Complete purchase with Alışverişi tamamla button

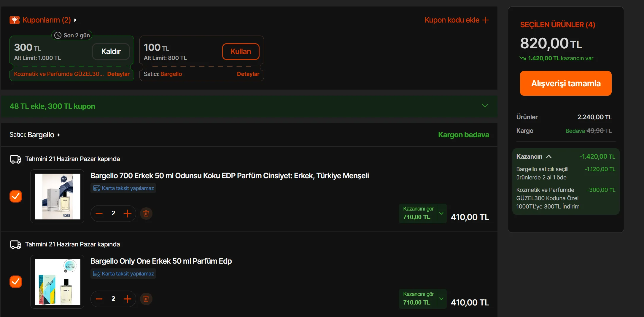pos(566,83)
